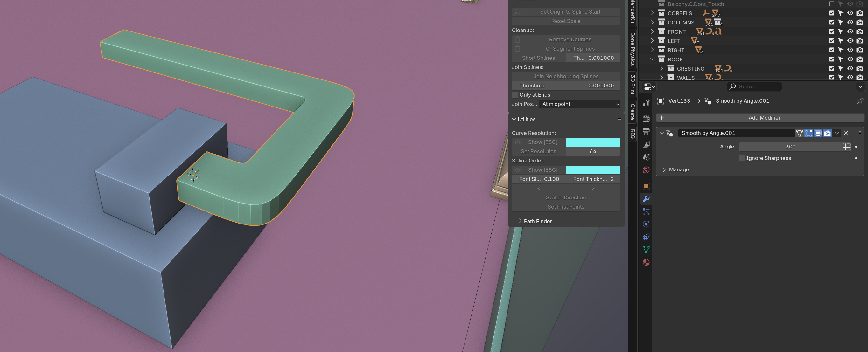Open the View Layer properties tab

tap(646, 144)
